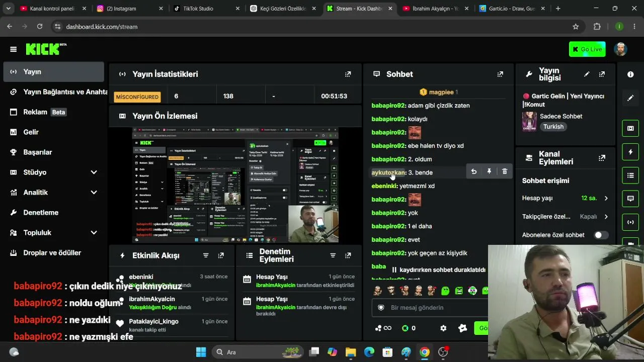This screenshot has height=362, width=644.
Task: Click the info icon in right rail
Action: [x=630, y=74]
